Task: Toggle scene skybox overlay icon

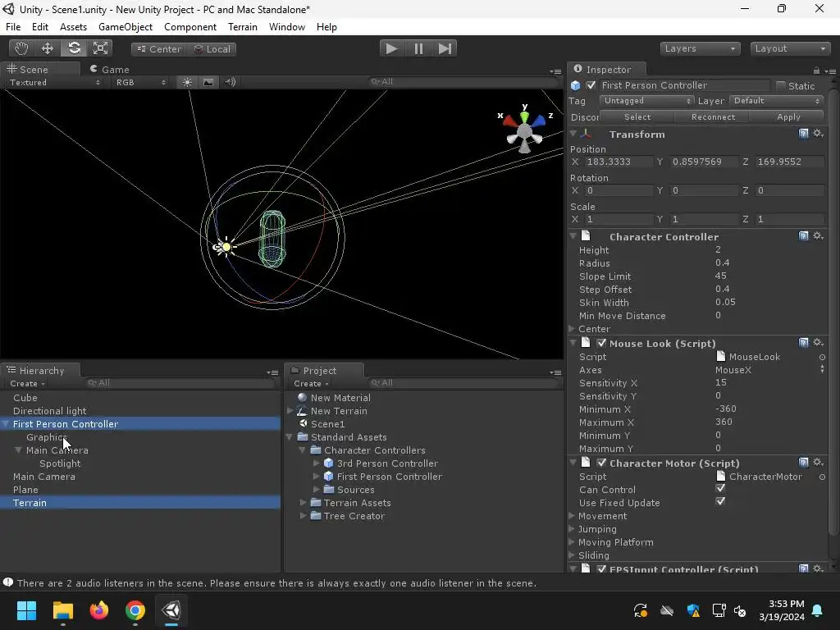Action: [x=208, y=82]
